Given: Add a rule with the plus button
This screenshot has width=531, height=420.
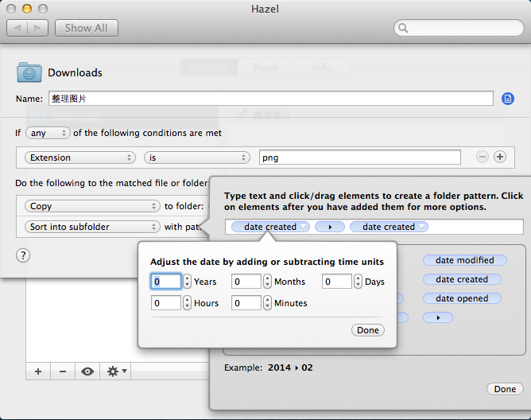Looking at the screenshot, I should 38,371.
